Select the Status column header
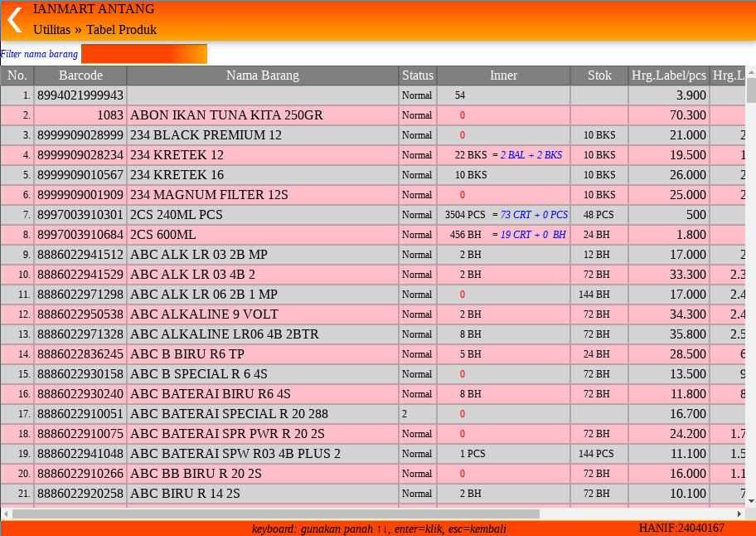Image resolution: width=756 pixels, height=536 pixels. point(418,76)
